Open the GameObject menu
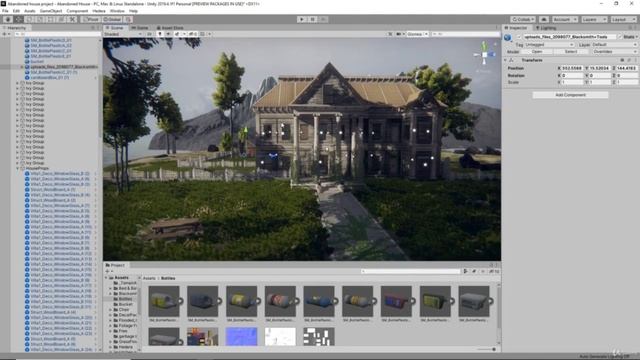Image resolution: width=640 pixels, height=360 pixels. coord(51,11)
